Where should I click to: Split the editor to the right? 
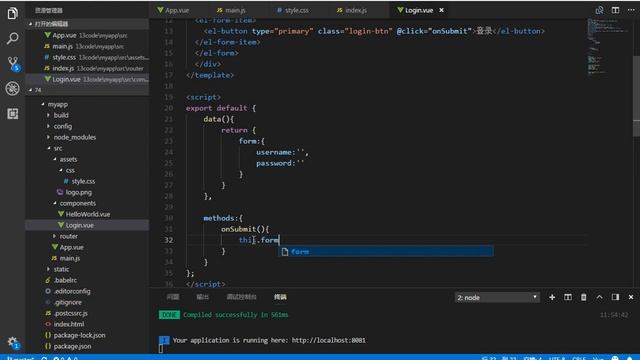(615, 10)
